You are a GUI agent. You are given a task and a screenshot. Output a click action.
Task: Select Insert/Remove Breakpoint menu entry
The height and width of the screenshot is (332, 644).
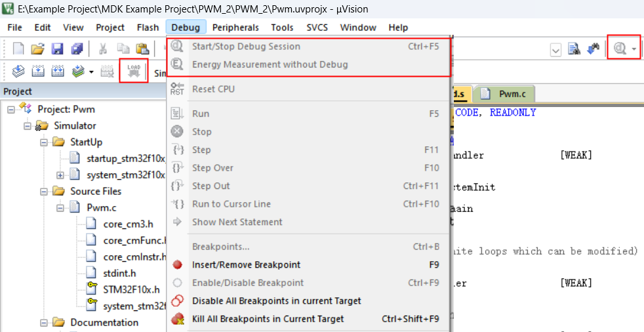246,265
